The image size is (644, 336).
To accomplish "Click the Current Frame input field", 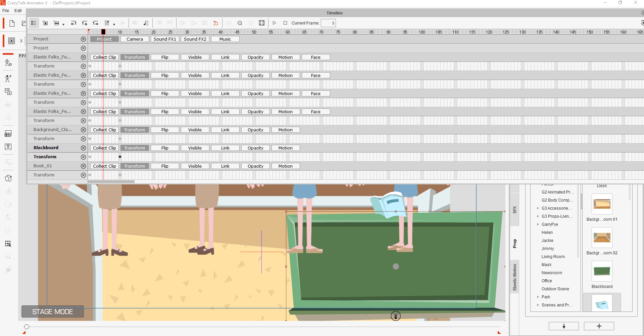I will coord(328,23).
